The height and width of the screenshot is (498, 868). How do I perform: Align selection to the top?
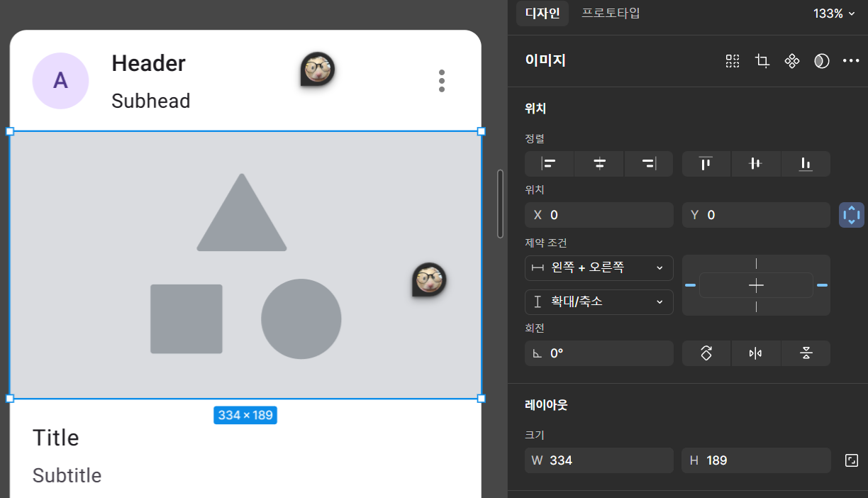pos(706,164)
